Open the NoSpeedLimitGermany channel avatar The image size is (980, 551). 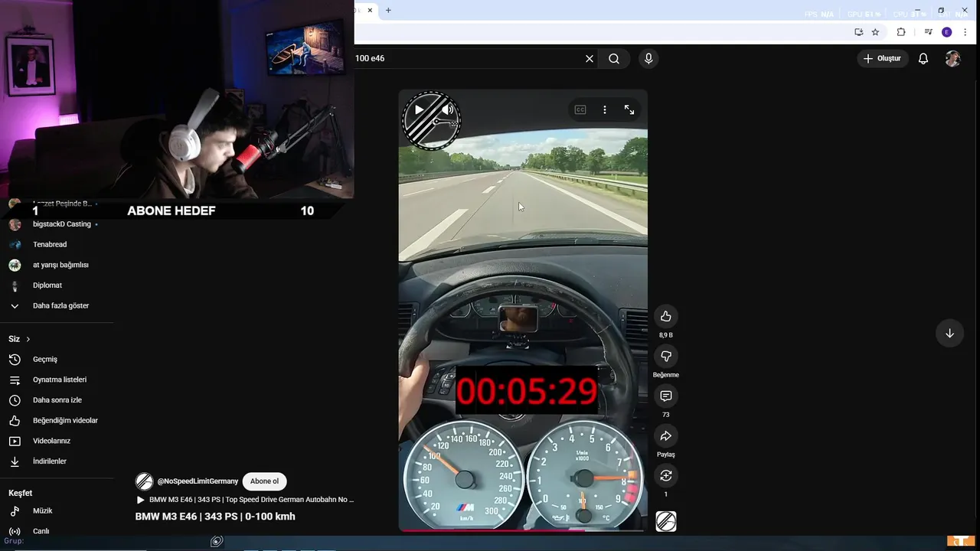144,481
